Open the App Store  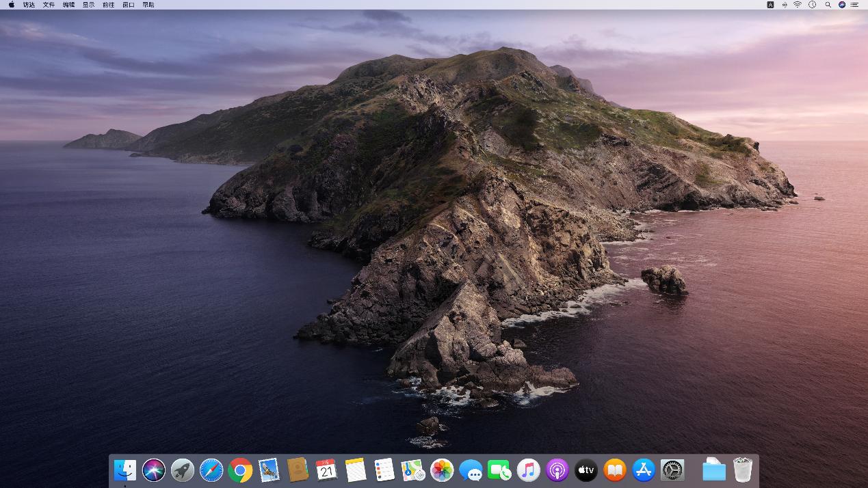(642, 470)
